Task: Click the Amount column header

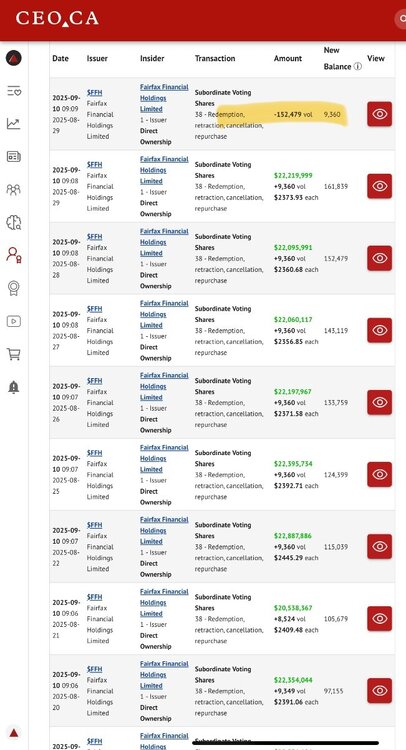Action: click(x=288, y=58)
